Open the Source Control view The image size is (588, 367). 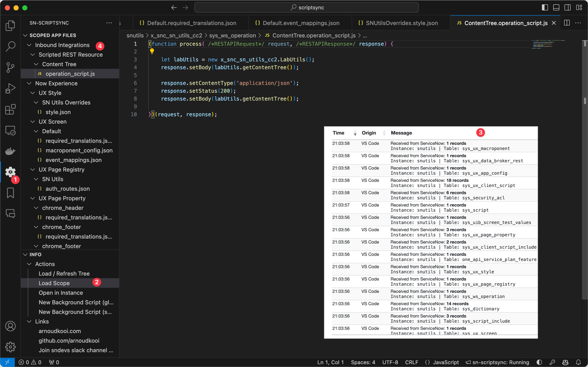click(x=10, y=67)
